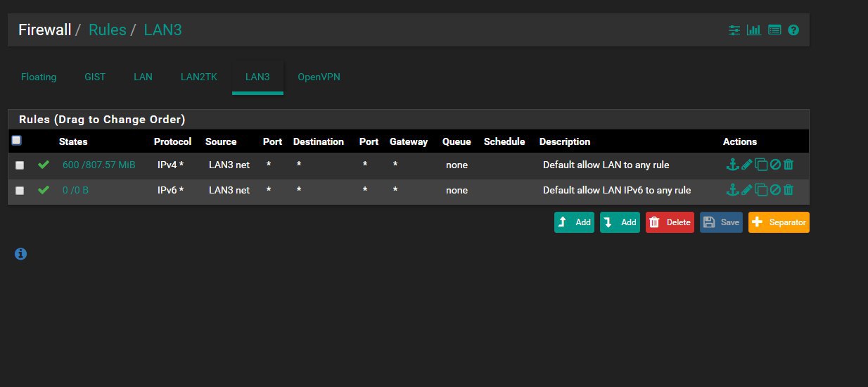Switch to the Floating tab
The image size is (868, 387).
tap(39, 77)
